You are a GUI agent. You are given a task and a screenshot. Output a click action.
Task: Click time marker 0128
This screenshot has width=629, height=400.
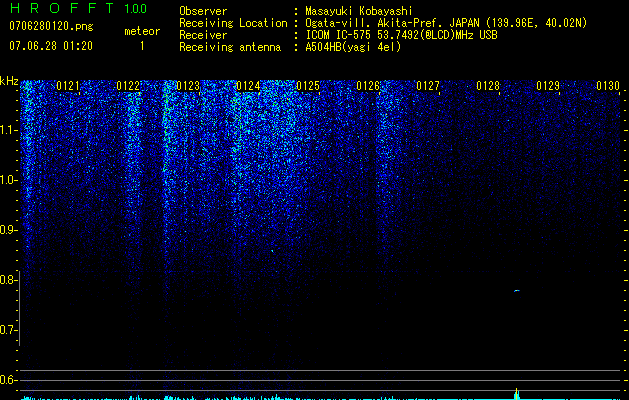click(488, 86)
